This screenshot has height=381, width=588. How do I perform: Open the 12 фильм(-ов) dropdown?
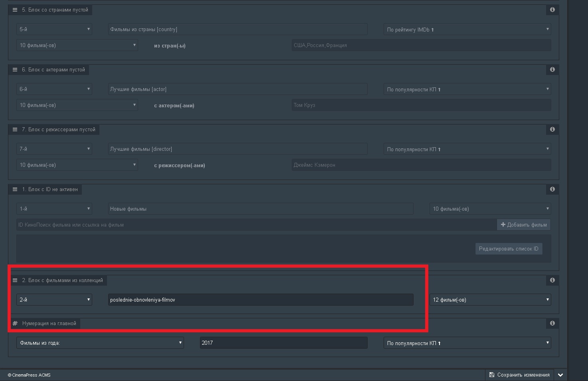coord(490,300)
